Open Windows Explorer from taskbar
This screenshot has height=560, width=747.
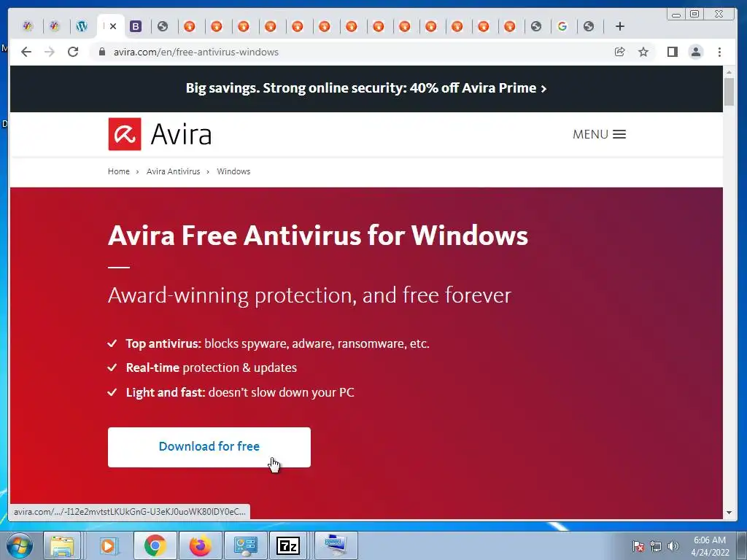[x=62, y=545]
